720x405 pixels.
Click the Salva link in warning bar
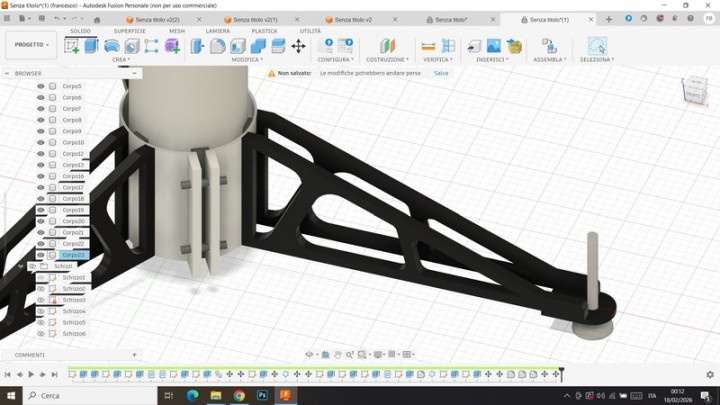pyautogui.click(x=441, y=73)
